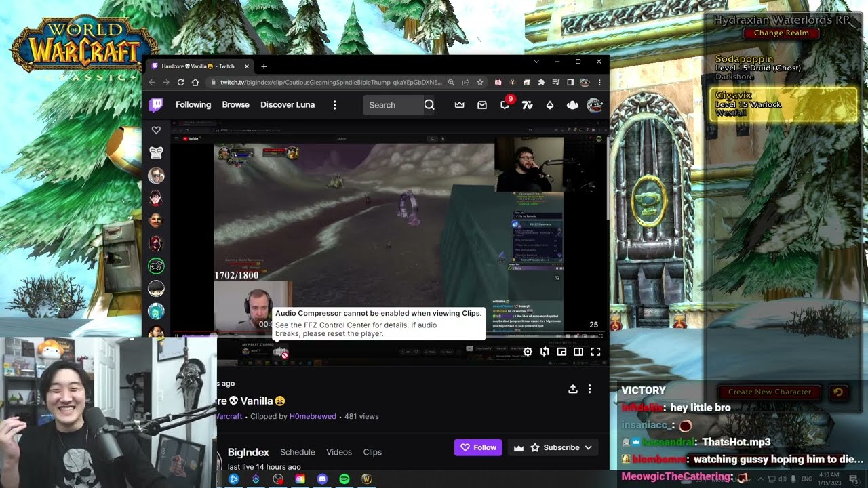Open the clip player settings gear
The height and width of the screenshot is (488, 868).
[528, 352]
